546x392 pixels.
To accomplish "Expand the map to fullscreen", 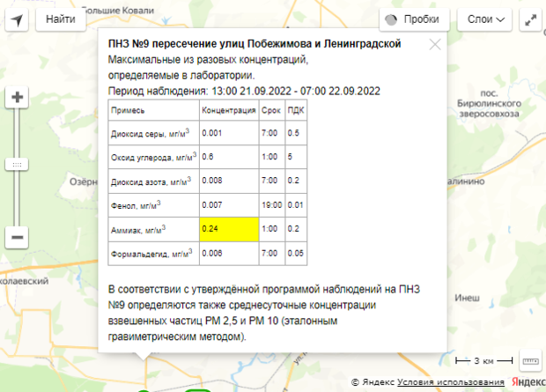I will (530, 18).
